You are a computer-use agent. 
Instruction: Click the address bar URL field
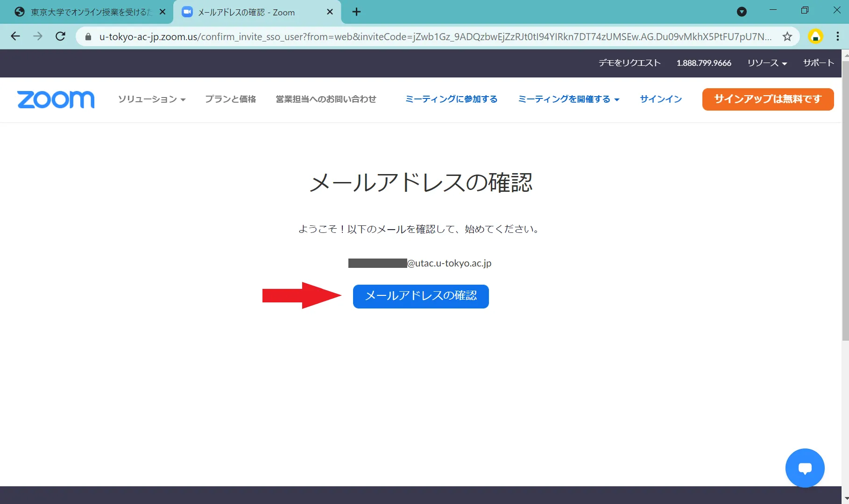tap(434, 36)
